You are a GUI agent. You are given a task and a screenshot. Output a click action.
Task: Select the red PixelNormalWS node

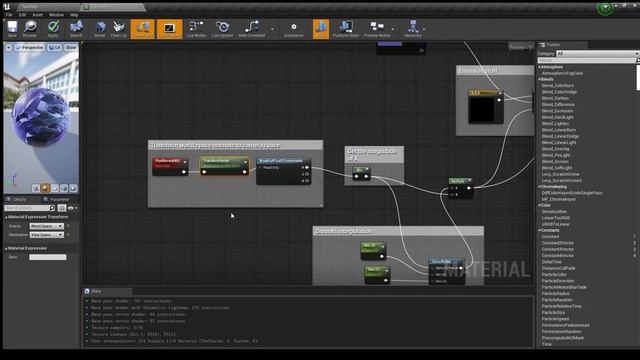pyautogui.click(x=170, y=167)
